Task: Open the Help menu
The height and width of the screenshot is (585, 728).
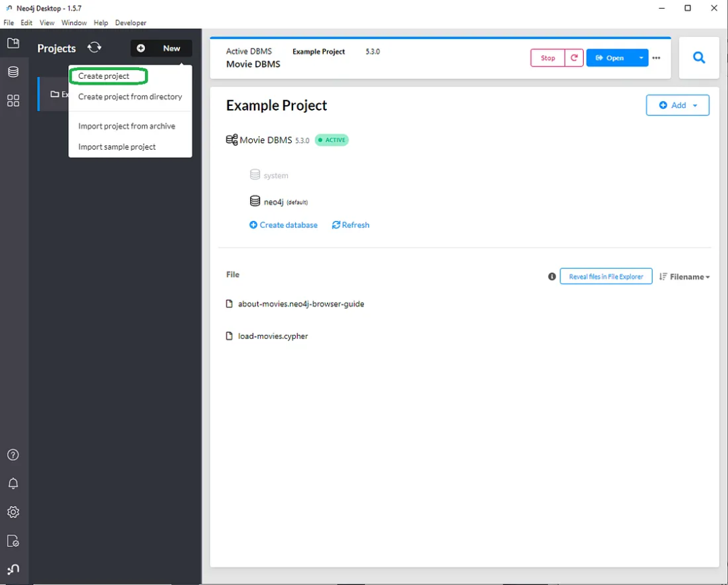Action: coord(100,23)
